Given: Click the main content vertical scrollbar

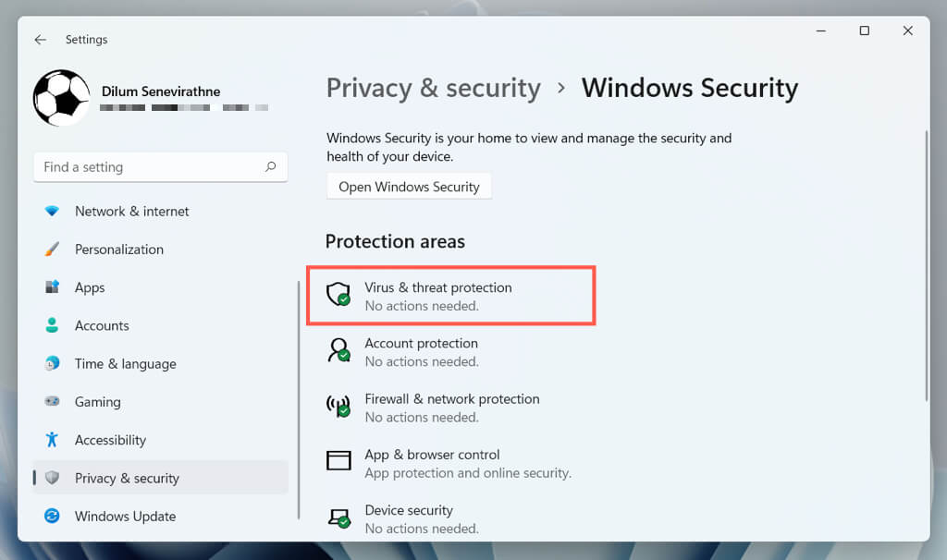Looking at the screenshot, I should click(927, 268).
